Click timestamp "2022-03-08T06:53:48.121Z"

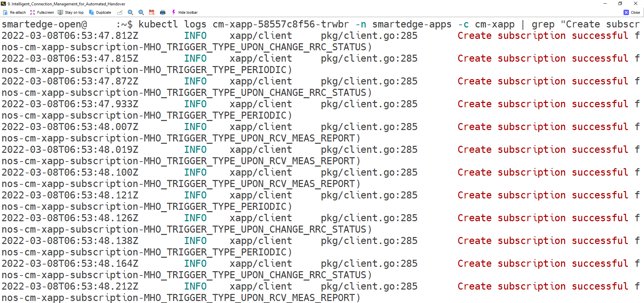pyautogui.click(x=70, y=195)
